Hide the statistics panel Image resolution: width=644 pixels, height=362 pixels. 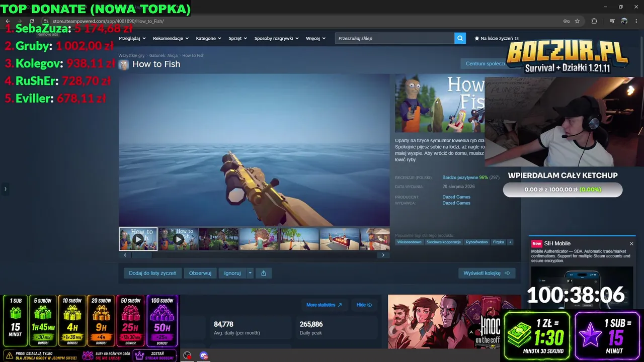pyautogui.click(x=364, y=305)
